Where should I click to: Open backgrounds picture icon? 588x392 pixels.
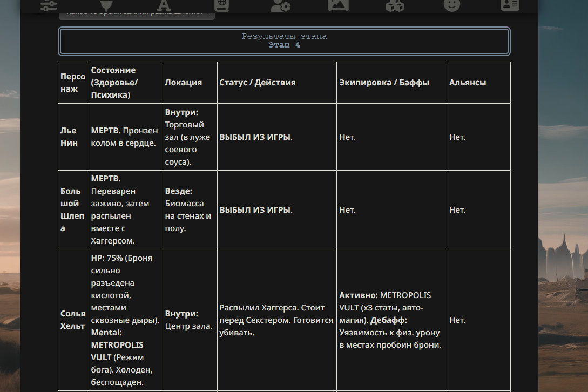pos(338,5)
